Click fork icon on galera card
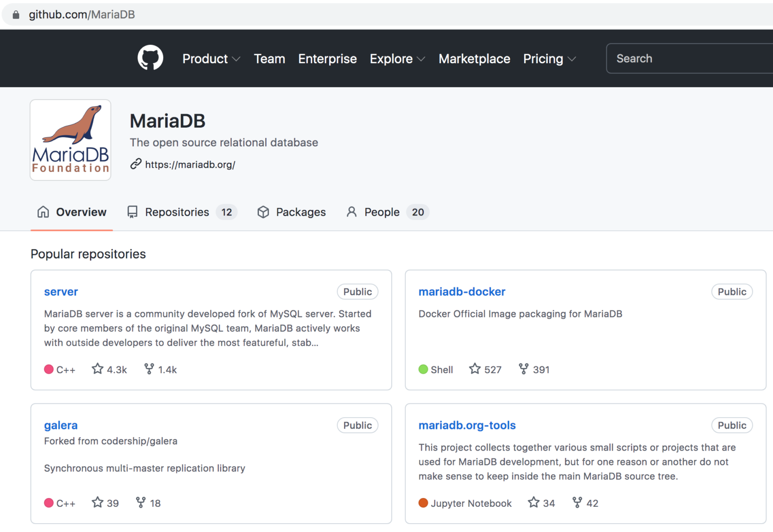The image size is (773, 532). (141, 502)
